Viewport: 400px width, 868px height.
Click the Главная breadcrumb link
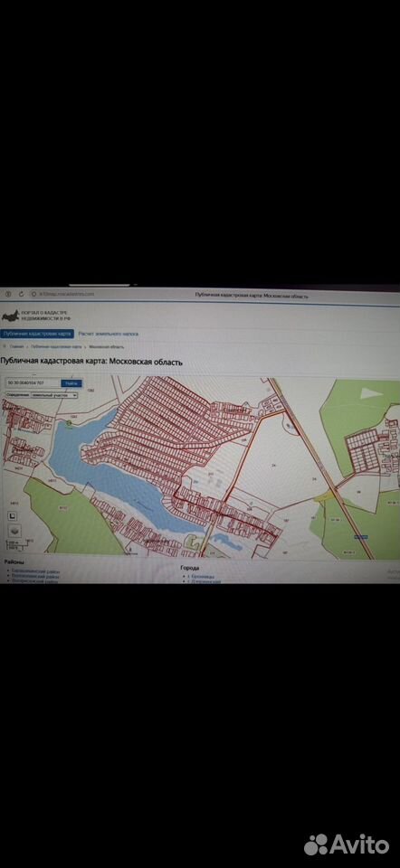[16, 346]
